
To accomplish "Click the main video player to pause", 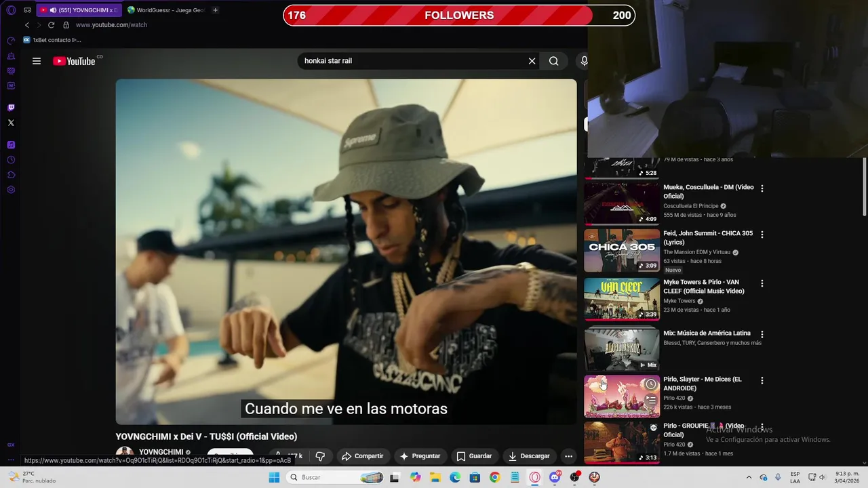I will tap(346, 251).
